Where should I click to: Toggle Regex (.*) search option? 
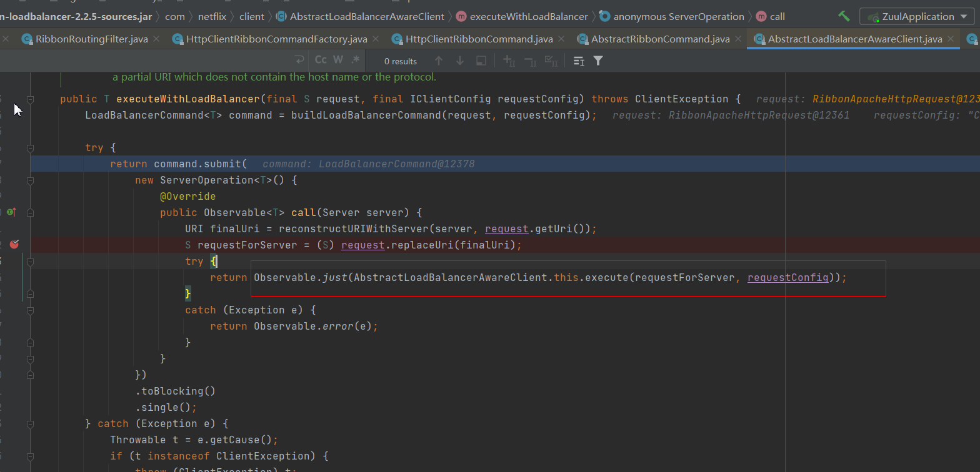(355, 60)
